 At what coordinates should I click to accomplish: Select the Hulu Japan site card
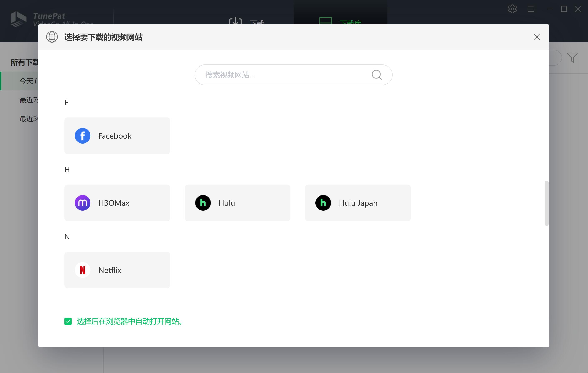point(358,203)
